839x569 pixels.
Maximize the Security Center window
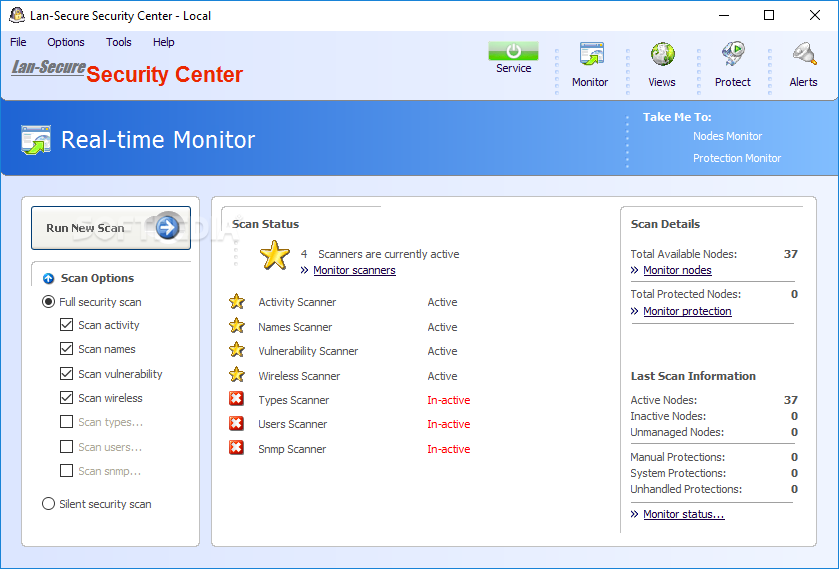[x=769, y=16]
